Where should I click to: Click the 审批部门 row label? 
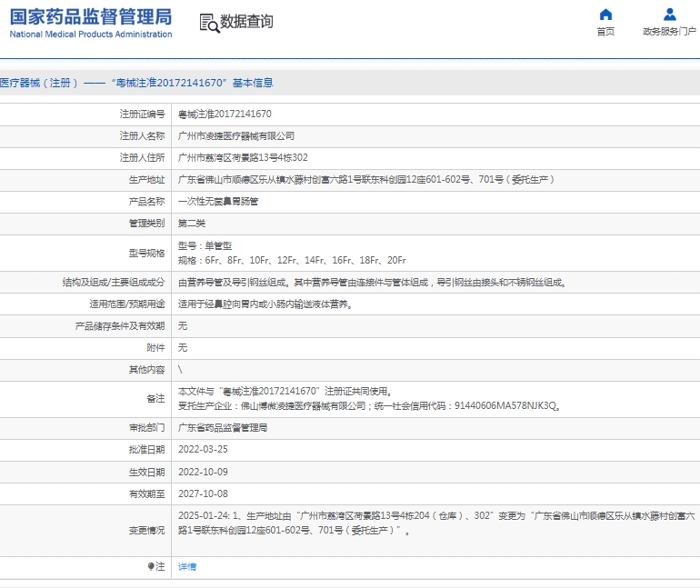pos(147,428)
